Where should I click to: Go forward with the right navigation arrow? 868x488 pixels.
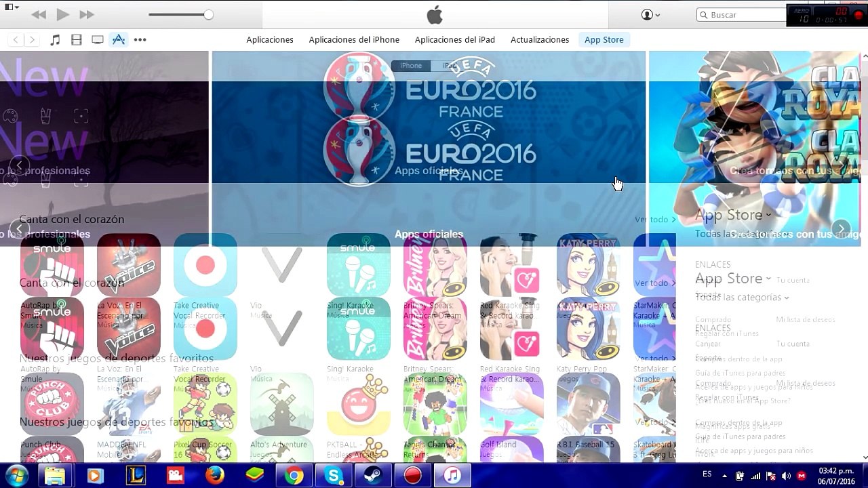(32, 40)
